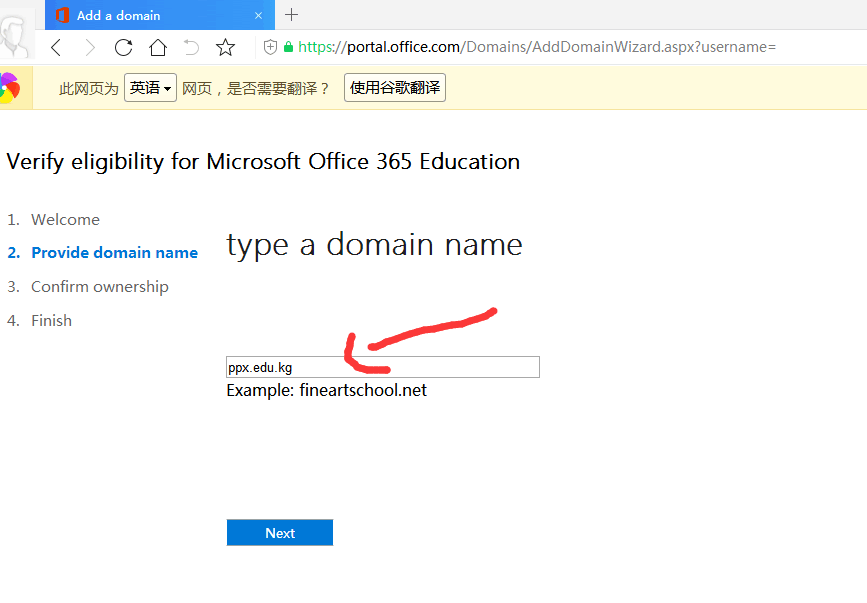The height and width of the screenshot is (603, 867).
Task: Click the browser back arrow
Action: [x=57, y=47]
